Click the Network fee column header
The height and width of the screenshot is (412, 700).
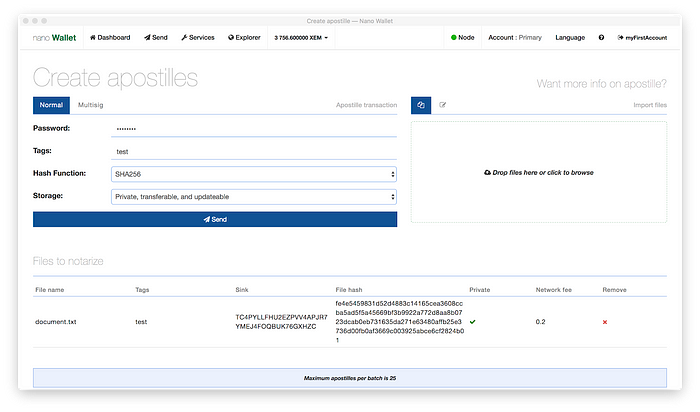[x=554, y=290]
